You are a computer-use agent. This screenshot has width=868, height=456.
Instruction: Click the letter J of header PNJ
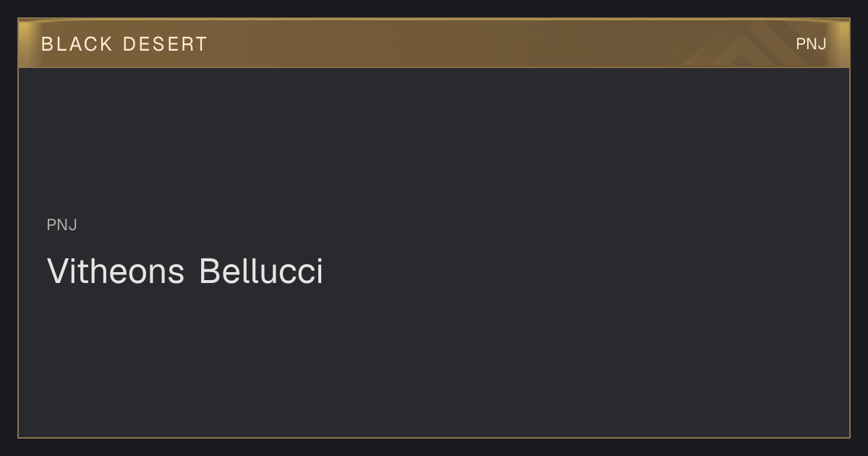(822, 44)
